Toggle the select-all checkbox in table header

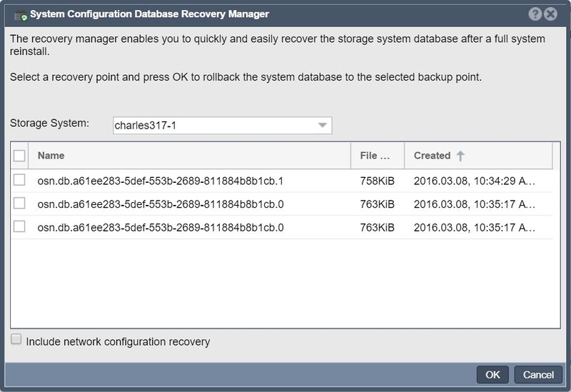click(19, 156)
